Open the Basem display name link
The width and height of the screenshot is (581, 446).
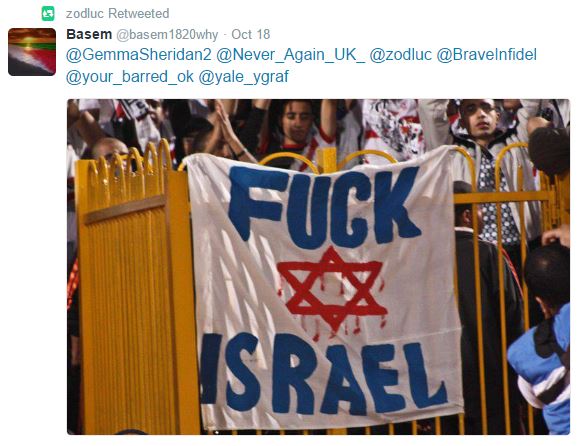point(89,34)
